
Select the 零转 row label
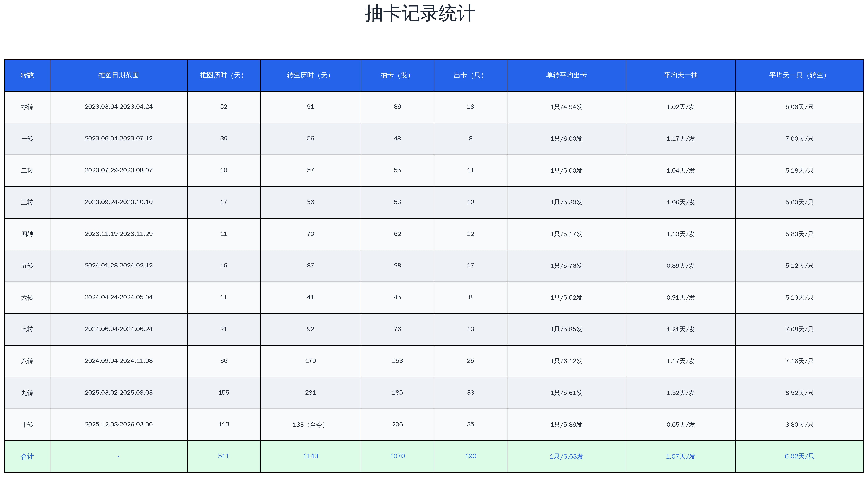coord(27,107)
